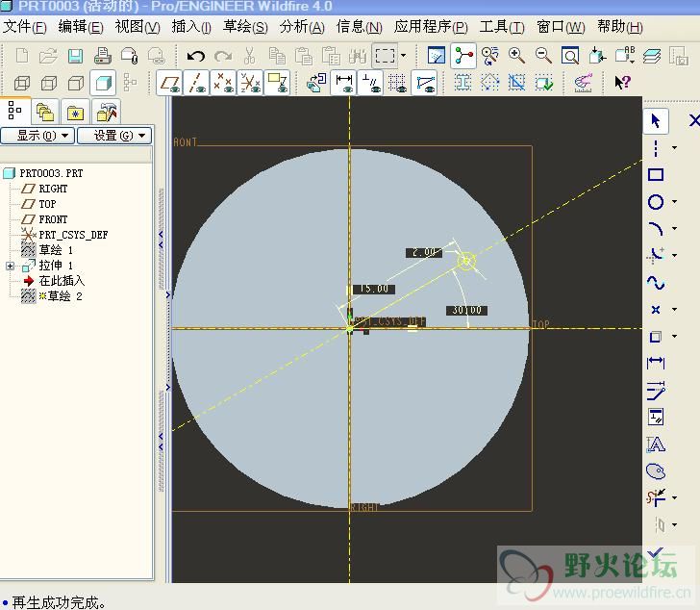700x610 pixels.
Task: Toggle coordinate systems display
Action: 250,83
